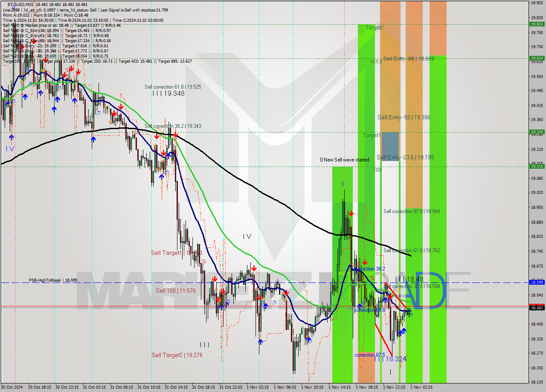This screenshot has width=546, height=392.
Task: Select the '31 Oct 02:15' time label
Action: point(94,387)
